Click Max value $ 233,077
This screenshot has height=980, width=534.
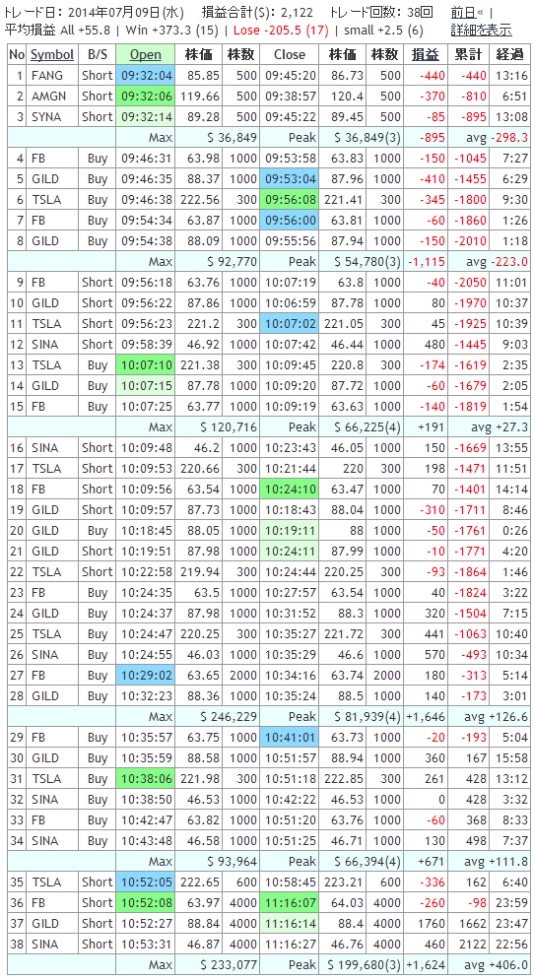click(229, 964)
